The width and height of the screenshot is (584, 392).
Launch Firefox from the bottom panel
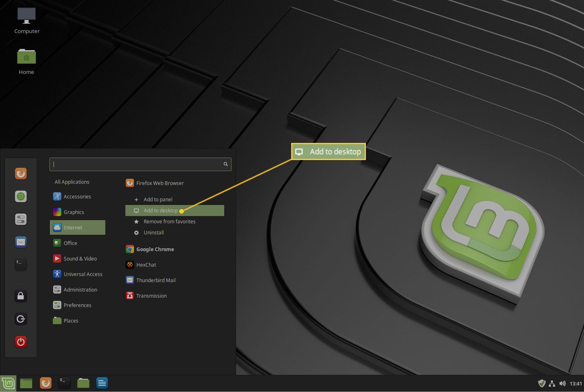pyautogui.click(x=46, y=383)
